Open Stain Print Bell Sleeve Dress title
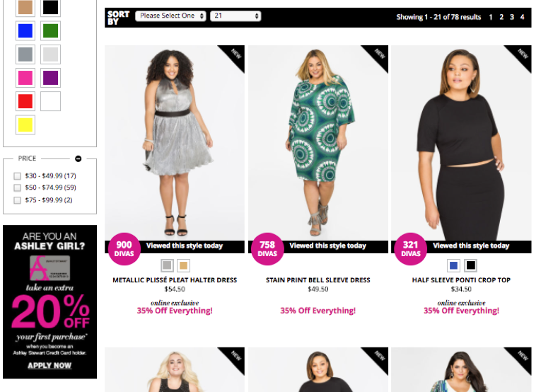 [x=318, y=280]
